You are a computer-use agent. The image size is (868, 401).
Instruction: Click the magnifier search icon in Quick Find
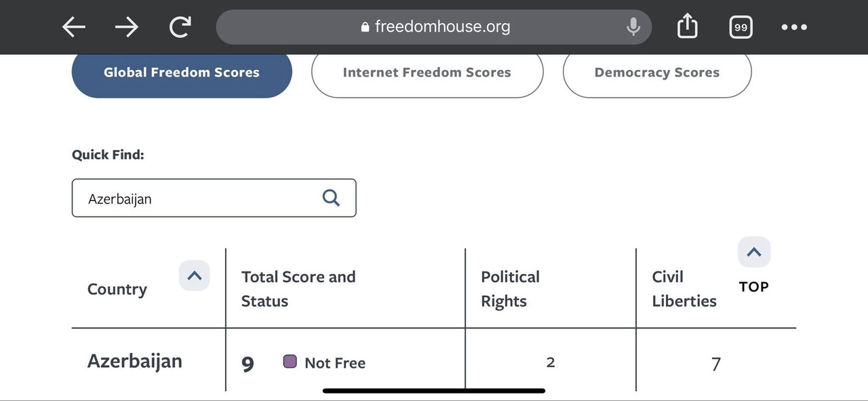click(x=331, y=197)
